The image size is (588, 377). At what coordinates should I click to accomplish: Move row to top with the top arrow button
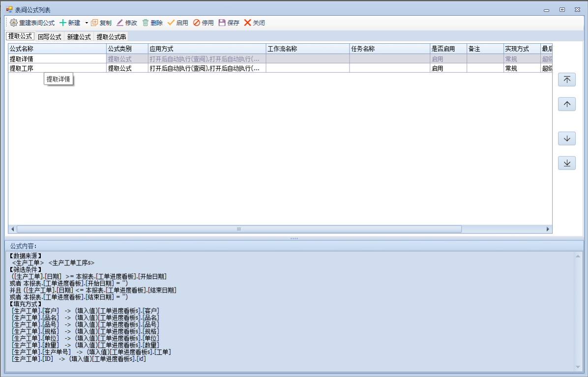click(x=566, y=80)
